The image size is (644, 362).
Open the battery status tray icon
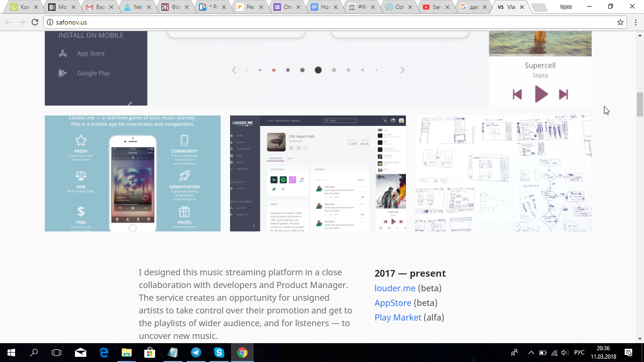coord(543,353)
